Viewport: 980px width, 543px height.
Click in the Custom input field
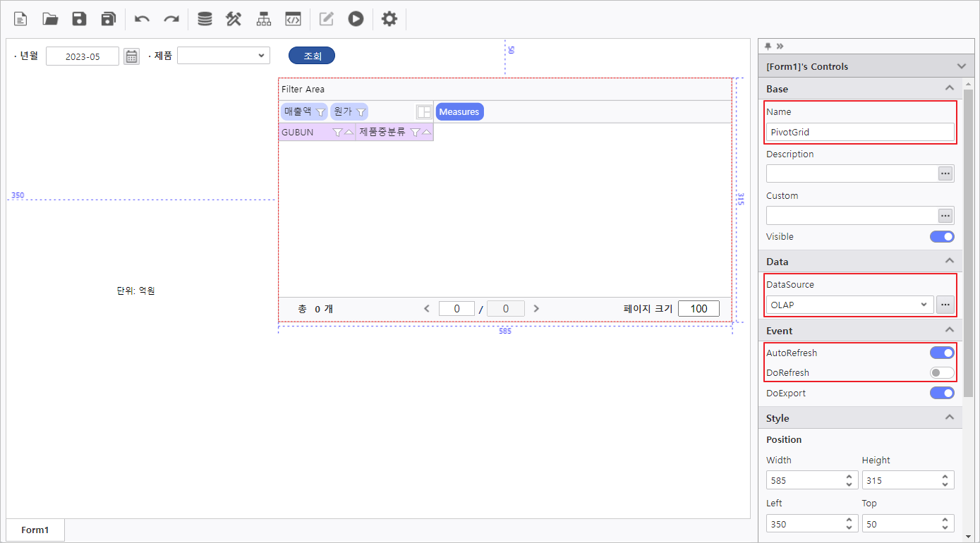click(x=852, y=215)
